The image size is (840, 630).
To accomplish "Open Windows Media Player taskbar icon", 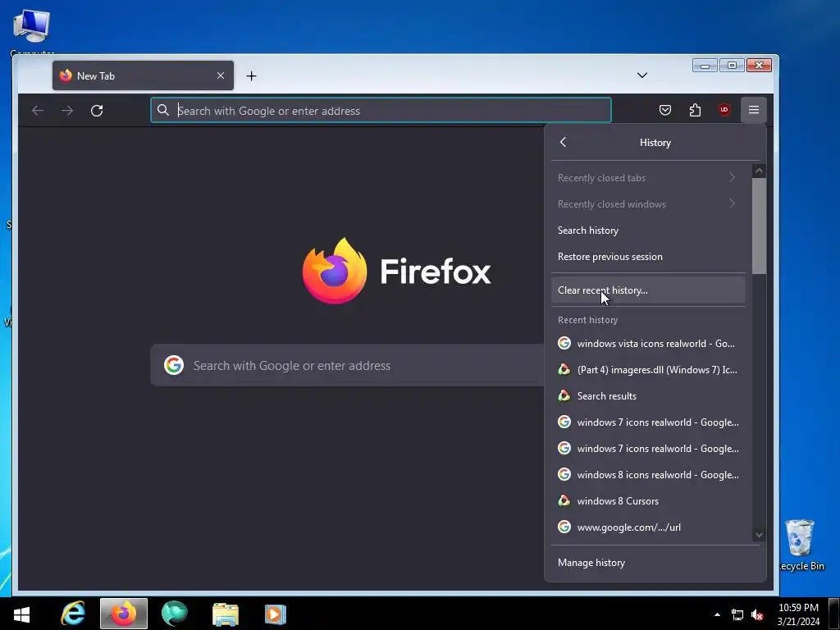I will click(276, 614).
